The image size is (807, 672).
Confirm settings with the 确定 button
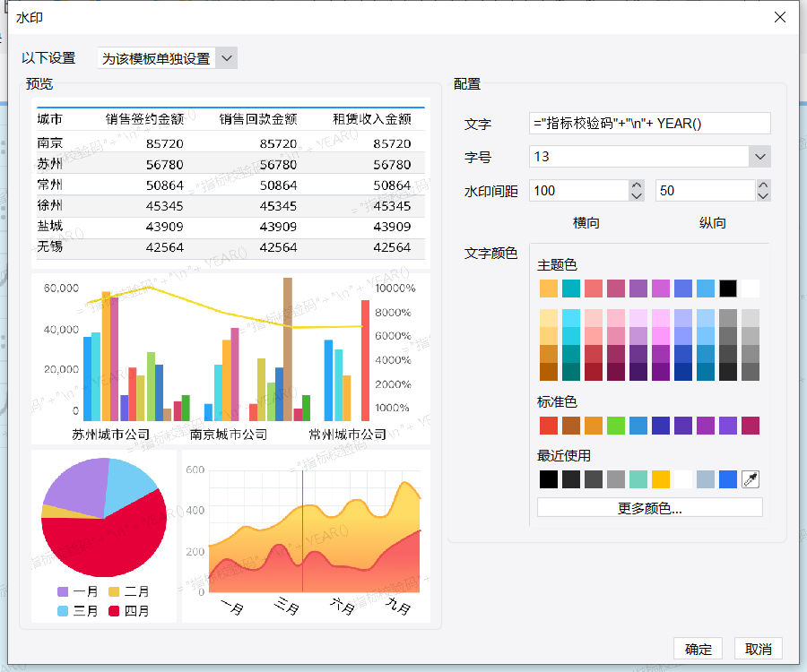698,649
